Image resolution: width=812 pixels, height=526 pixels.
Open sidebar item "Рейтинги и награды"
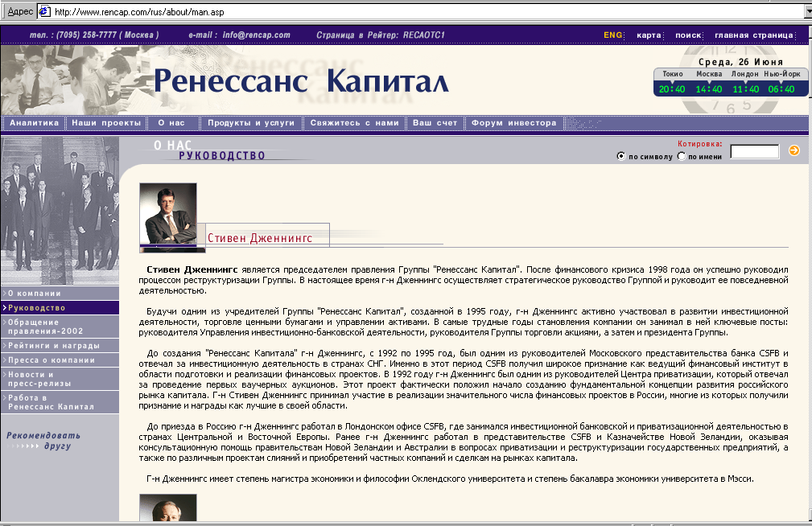60,346
